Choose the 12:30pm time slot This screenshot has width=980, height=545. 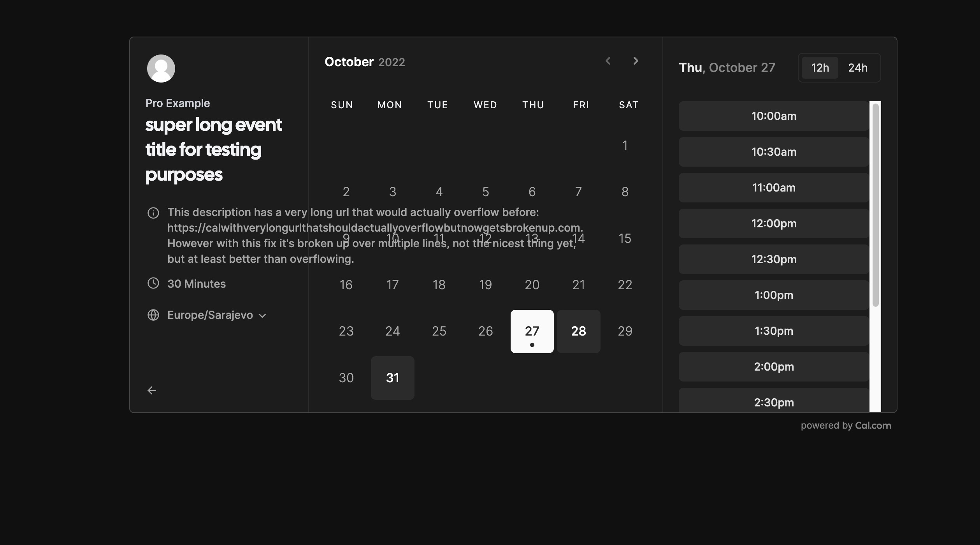pos(774,259)
